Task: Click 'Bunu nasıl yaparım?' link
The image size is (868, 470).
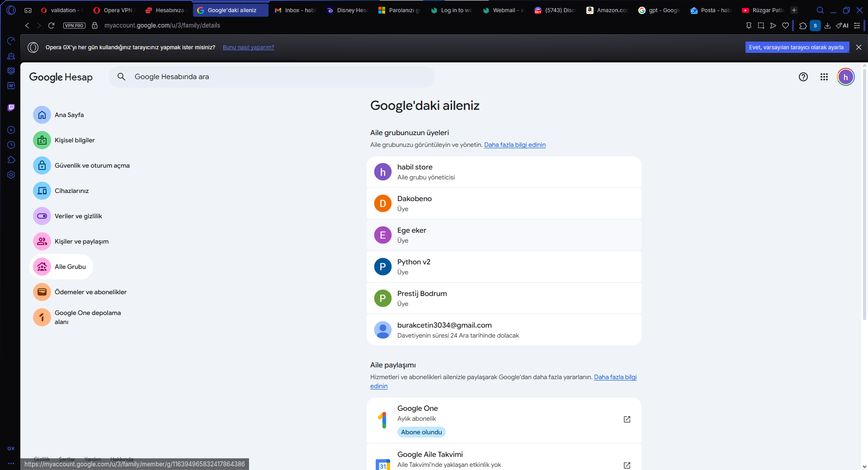Action: (x=249, y=47)
